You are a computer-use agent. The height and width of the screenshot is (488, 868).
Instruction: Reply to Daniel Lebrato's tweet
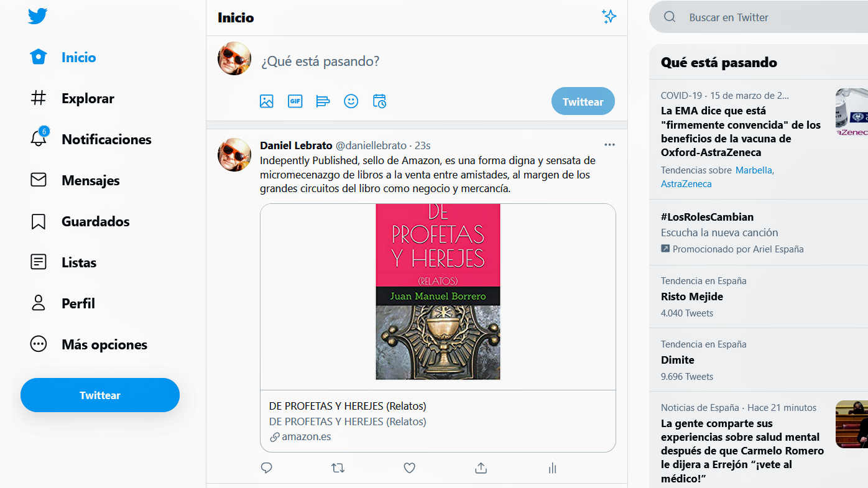pos(267,468)
